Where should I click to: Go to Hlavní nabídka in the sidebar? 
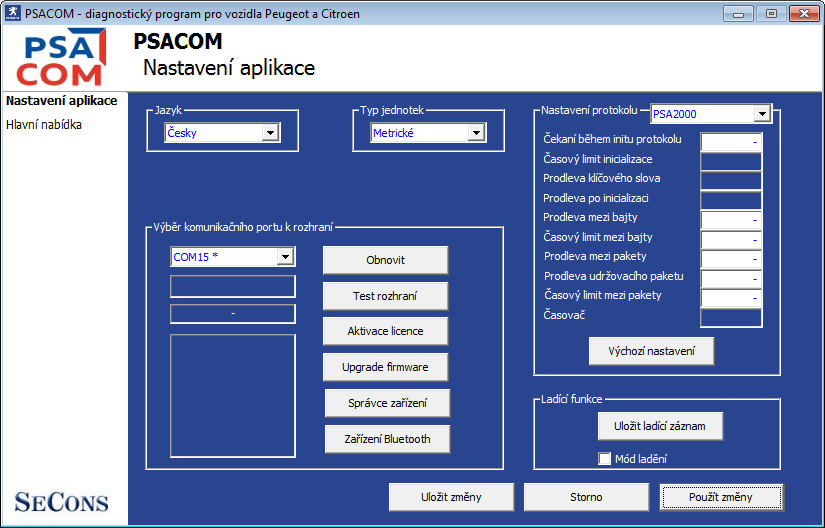point(44,125)
